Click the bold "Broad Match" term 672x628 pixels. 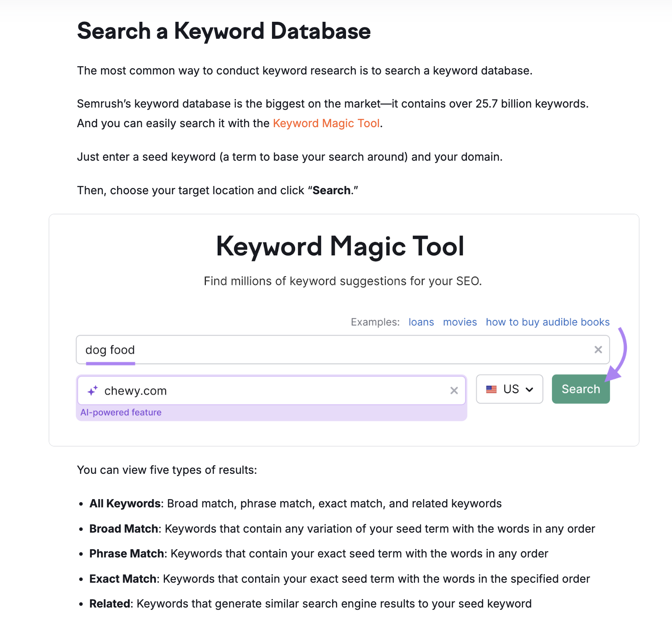[124, 529]
